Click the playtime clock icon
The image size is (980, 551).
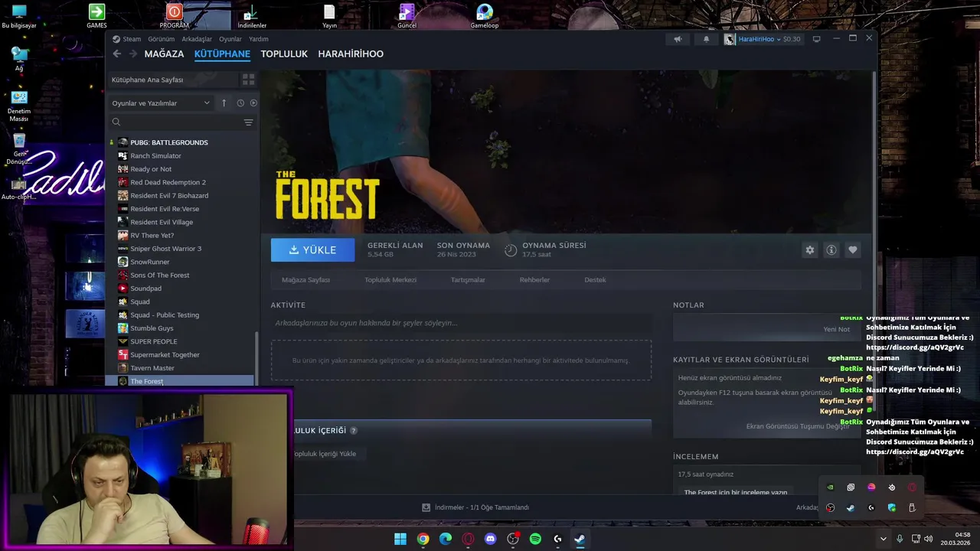point(511,250)
